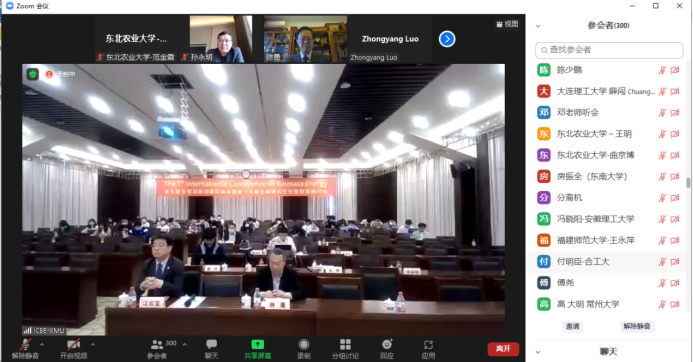Open Breakout Rooms icon
The image size is (693, 362).
click(346, 344)
